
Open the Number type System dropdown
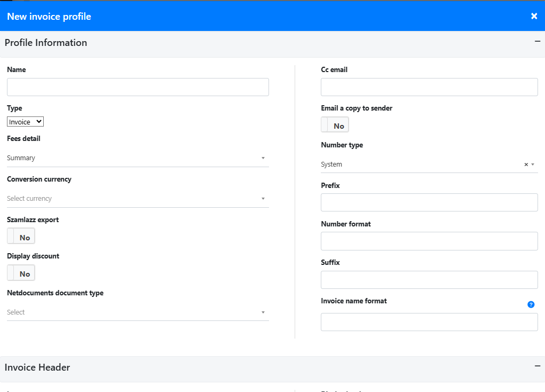click(x=422, y=164)
